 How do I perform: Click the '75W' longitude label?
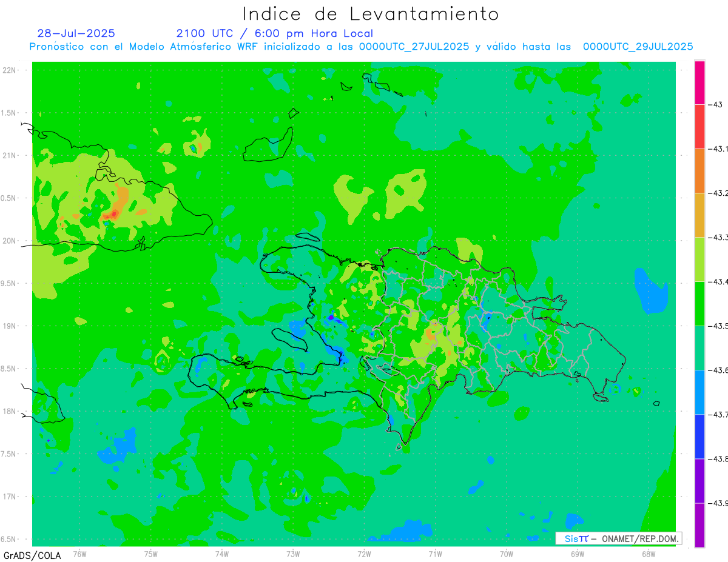point(151,554)
